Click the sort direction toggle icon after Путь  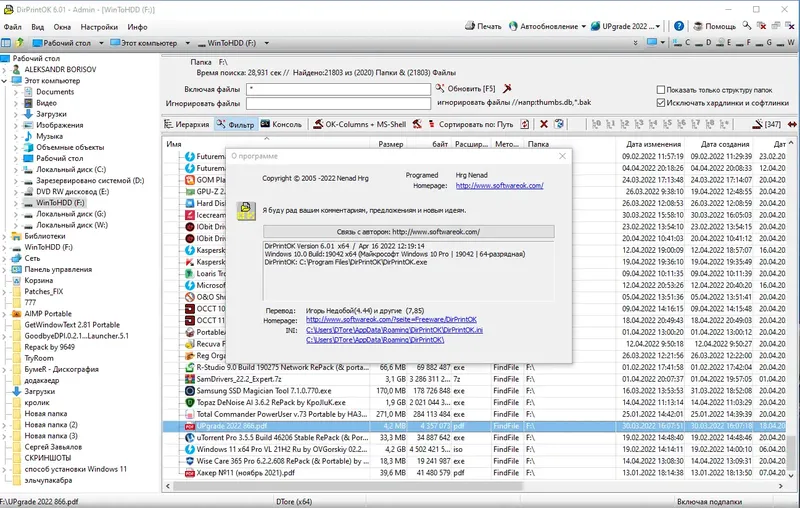(x=524, y=124)
